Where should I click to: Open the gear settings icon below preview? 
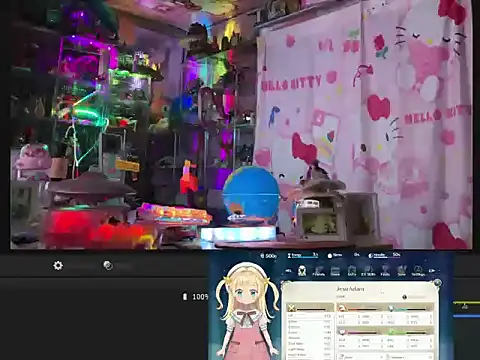tap(58, 265)
